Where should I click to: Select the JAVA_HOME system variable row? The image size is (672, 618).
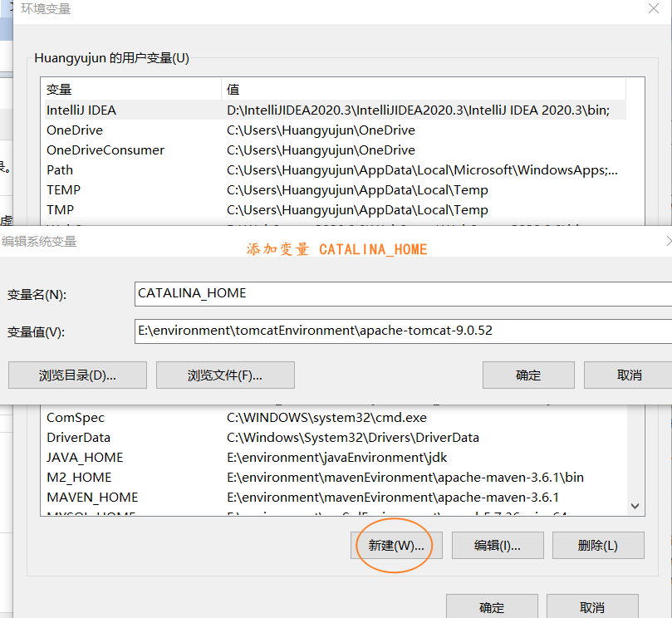(335, 458)
